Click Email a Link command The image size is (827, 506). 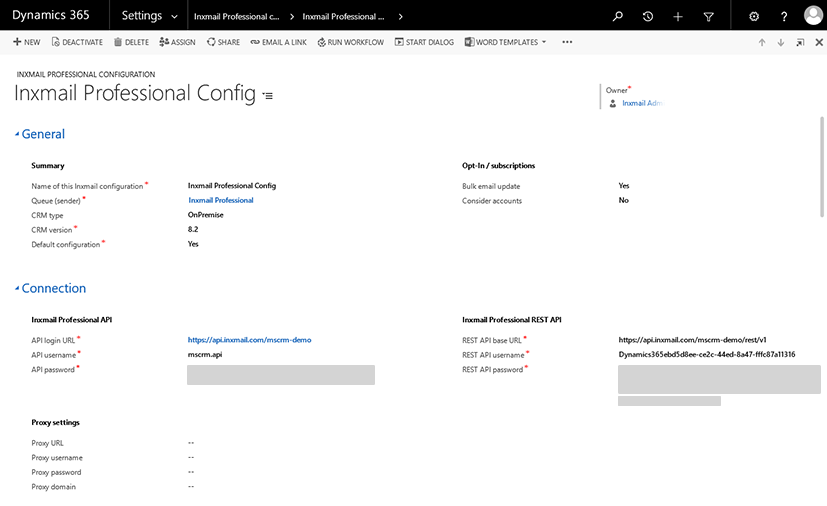(x=278, y=42)
